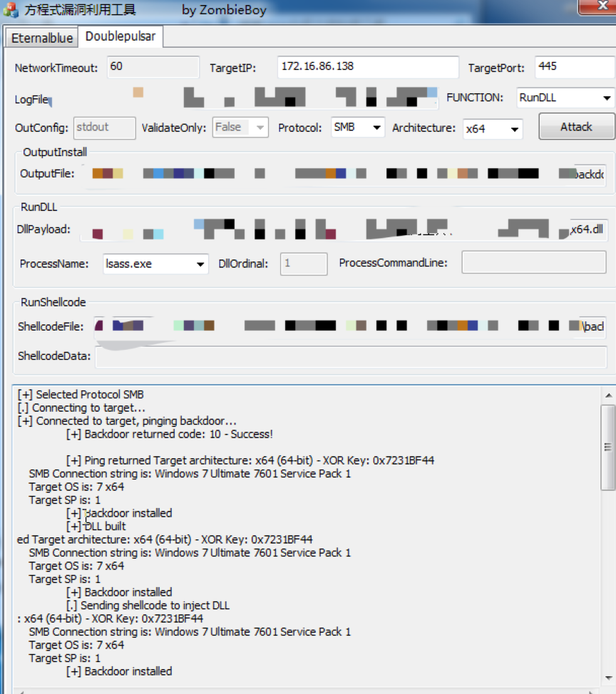Screen dimensions: 616x694
Task: Select the Doublepulsar tab
Action: [x=120, y=36]
